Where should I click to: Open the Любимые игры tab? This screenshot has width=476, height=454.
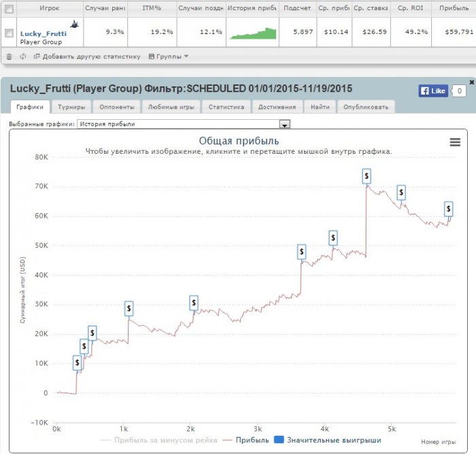pos(171,107)
